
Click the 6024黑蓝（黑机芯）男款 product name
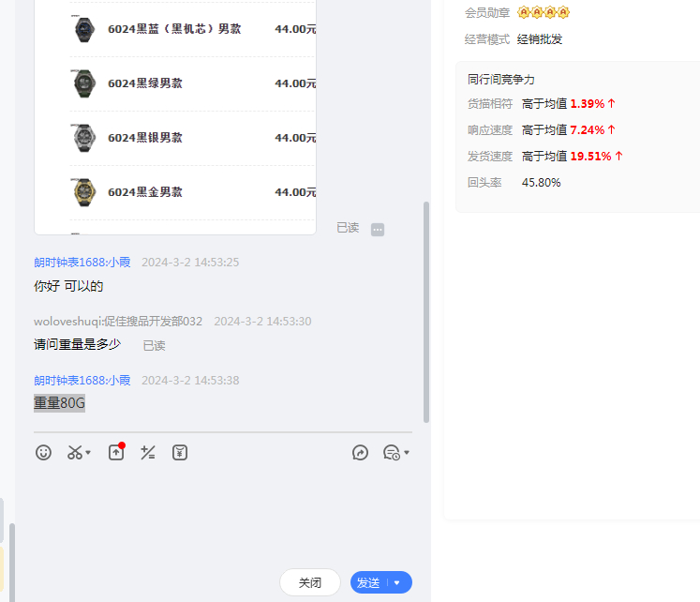coord(174,29)
